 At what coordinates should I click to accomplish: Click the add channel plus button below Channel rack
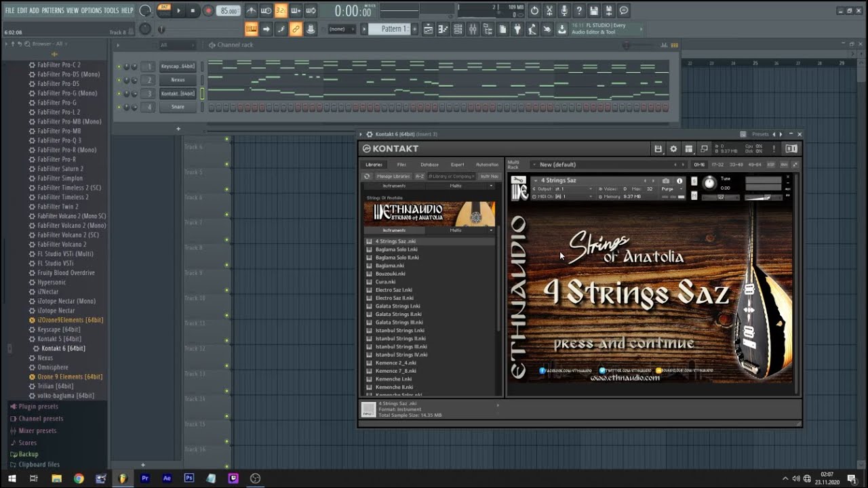pos(178,129)
